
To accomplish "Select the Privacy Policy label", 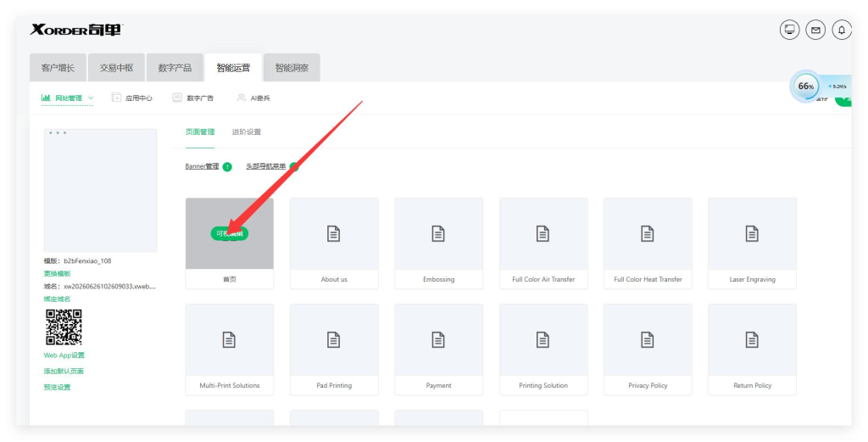I will pos(648,385).
